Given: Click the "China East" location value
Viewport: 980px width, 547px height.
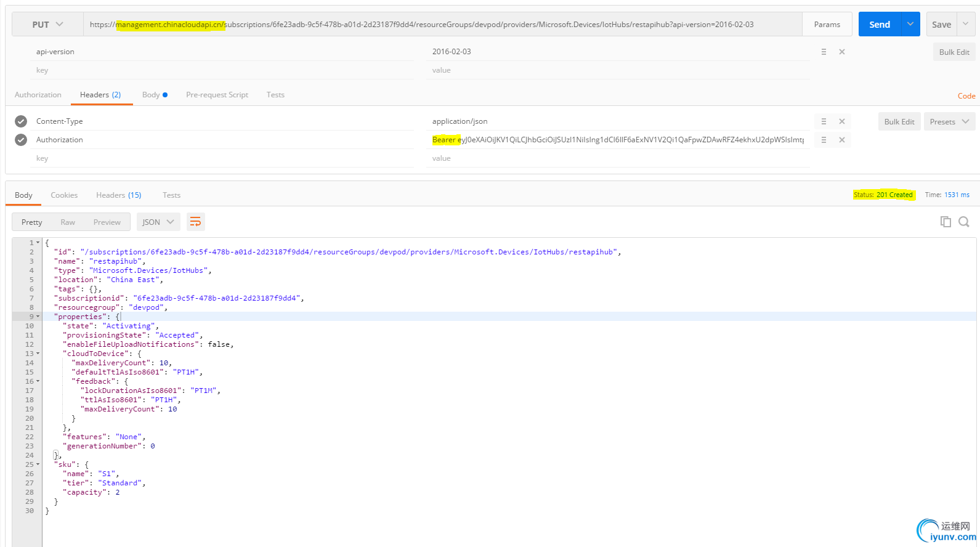Looking at the screenshot, I should coord(132,280).
